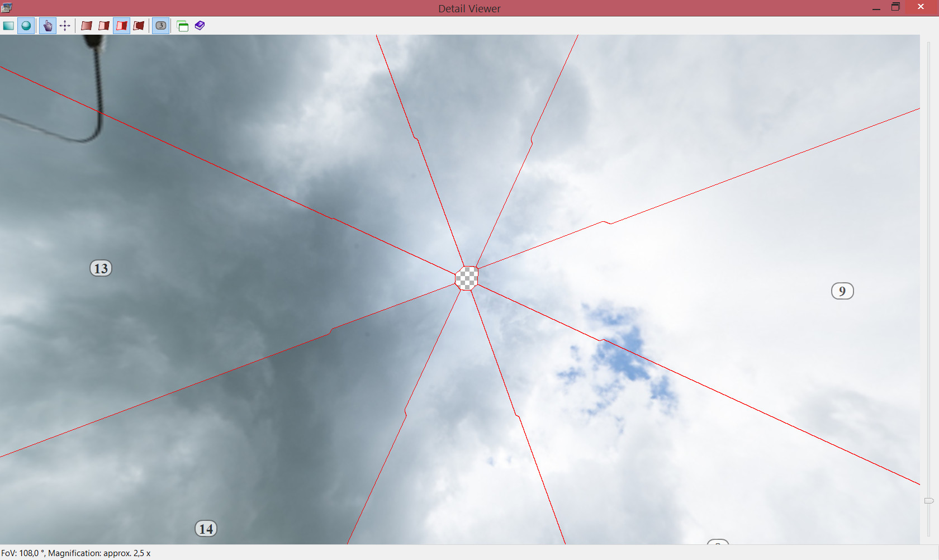Switch to the flat rectangular projection view
Screen dimensions: 939x560
click(8, 26)
